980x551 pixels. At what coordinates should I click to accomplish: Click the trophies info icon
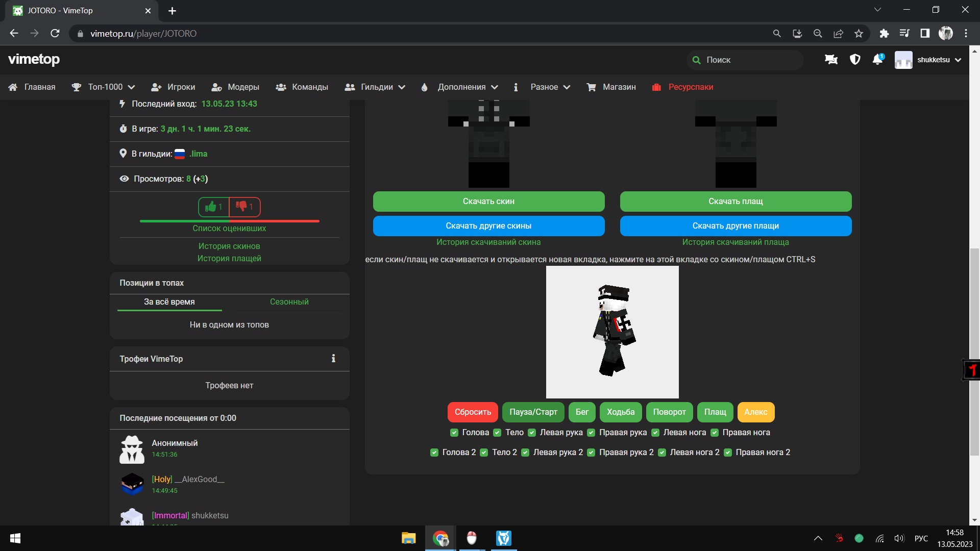click(x=333, y=359)
